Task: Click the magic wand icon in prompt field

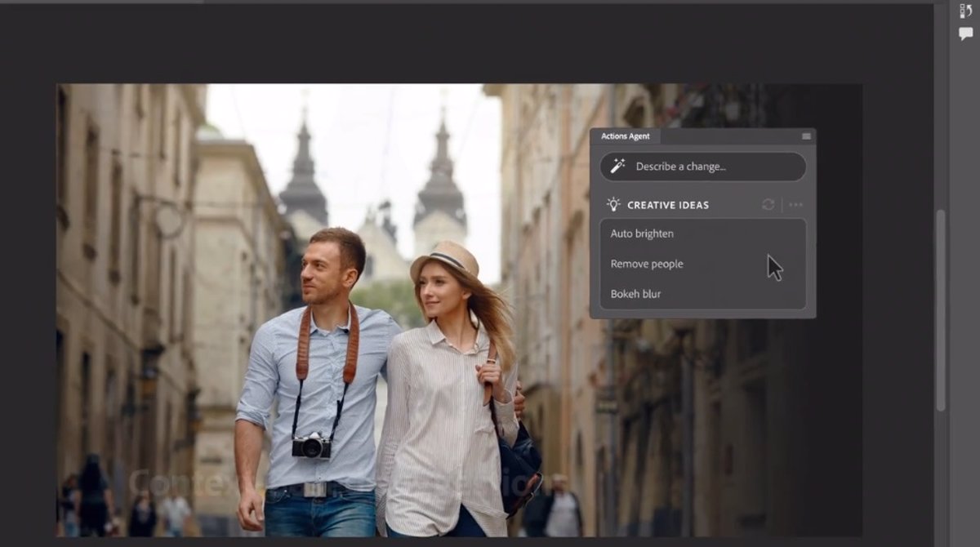Action: 618,166
